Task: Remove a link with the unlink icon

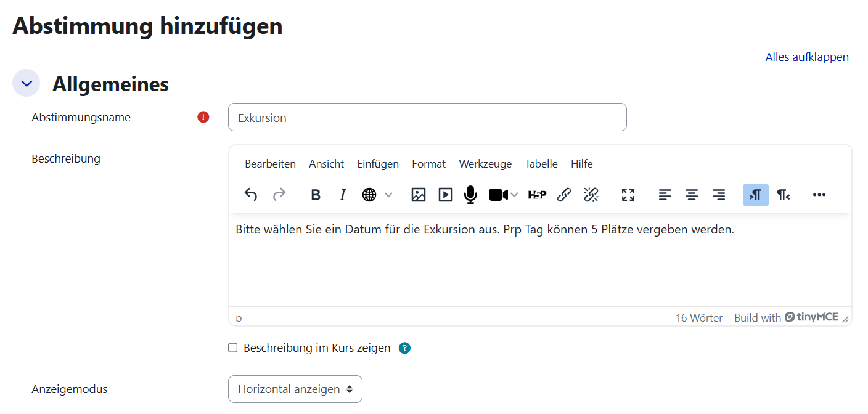Action: coord(591,195)
